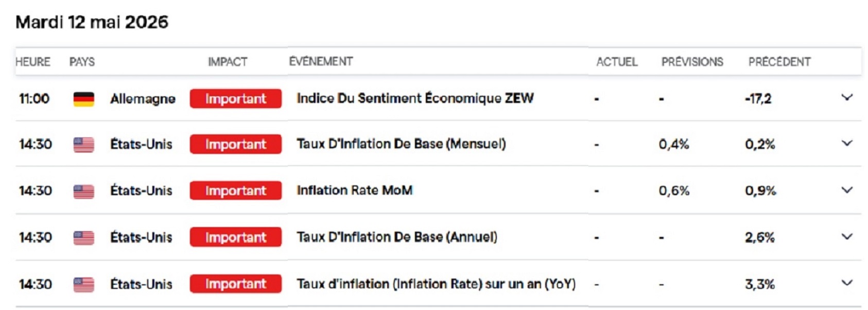Click the previous value -17,2
Image resolution: width=868 pixels, height=310 pixels.
coord(758,98)
